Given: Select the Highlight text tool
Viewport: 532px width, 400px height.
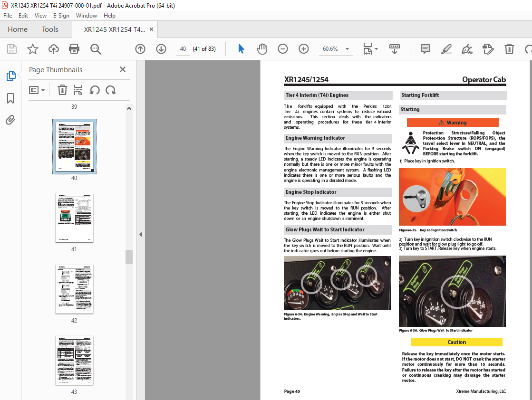Looking at the screenshot, I should (x=446, y=49).
